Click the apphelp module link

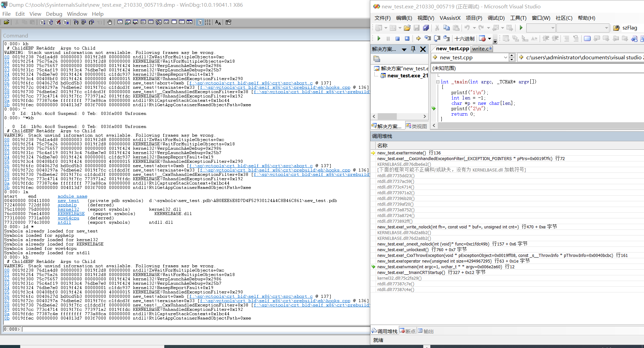click(x=67, y=205)
